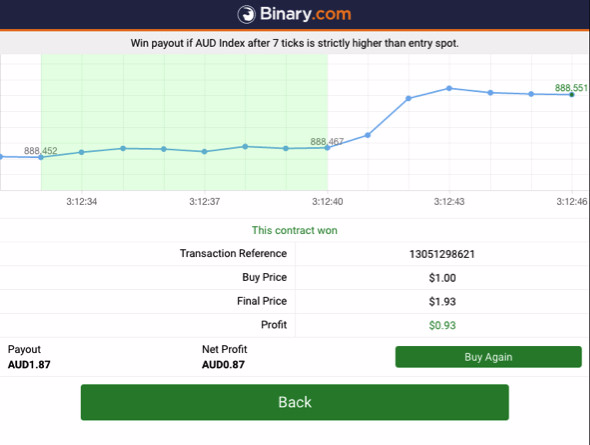This screenshot has width=590, height=445.
Task: Click the Payout AUD1.87 amount
Action: pos(29,365)
